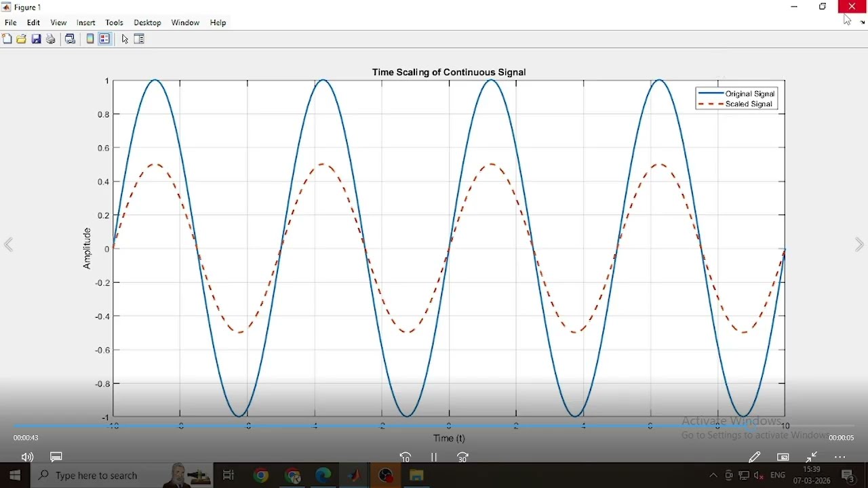868x488 pixels.
Task: Open the Edit menu
Action: coord(33,22)
